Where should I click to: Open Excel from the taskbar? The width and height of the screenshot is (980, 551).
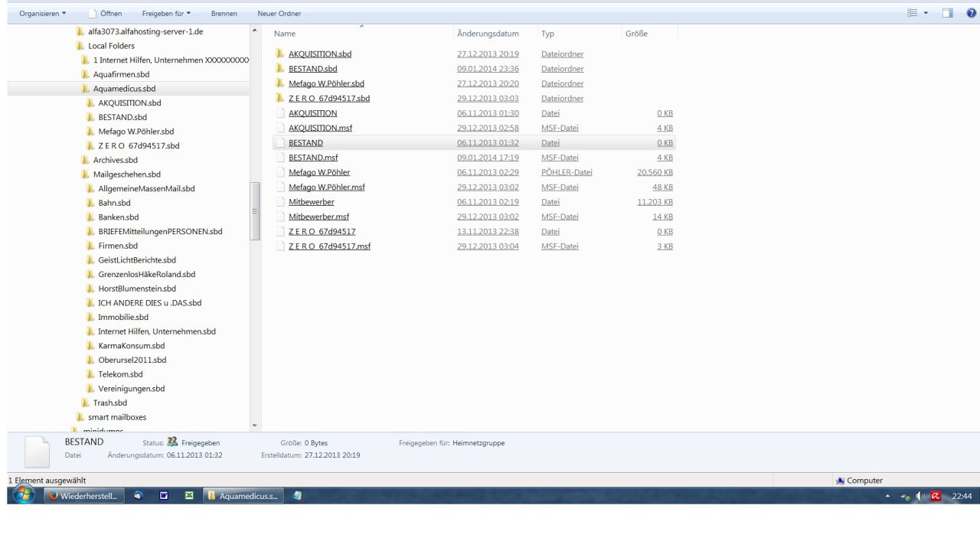(x=188, y=496)
